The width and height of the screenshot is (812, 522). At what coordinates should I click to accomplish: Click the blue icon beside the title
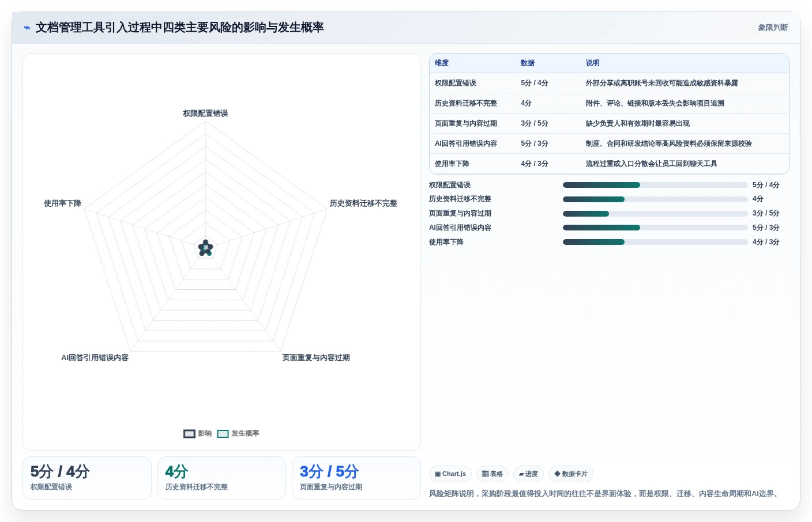27,28
